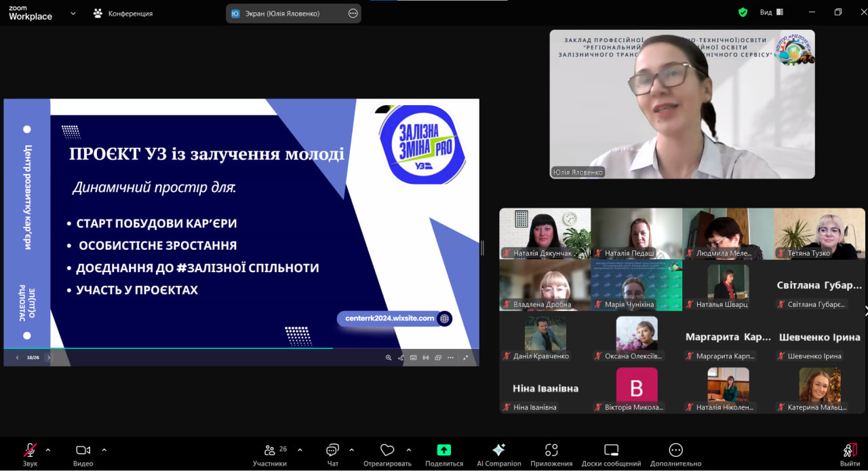Select Вікторія Микола... avatar tile
The image size is (868, 471).
tap(636, 388)
